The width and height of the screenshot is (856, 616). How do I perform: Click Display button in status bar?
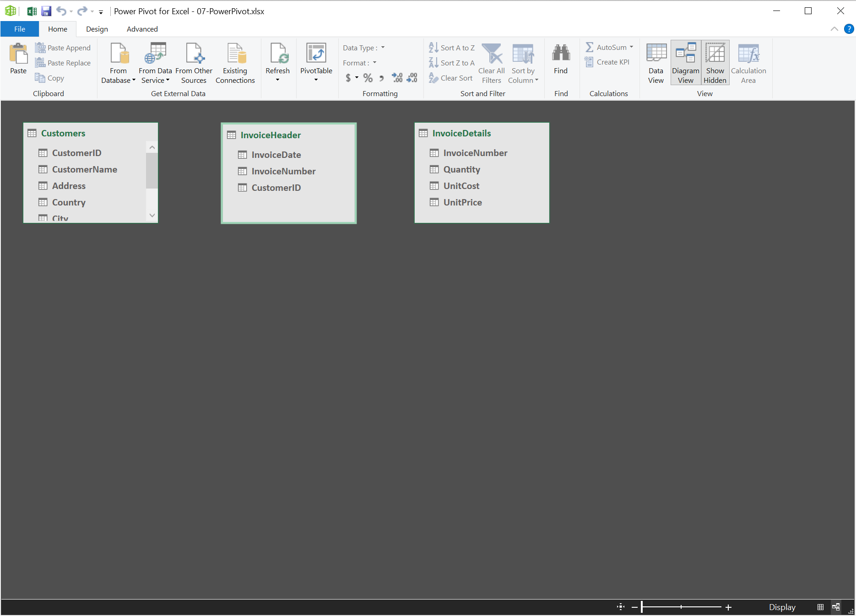(x=782, y=607)
